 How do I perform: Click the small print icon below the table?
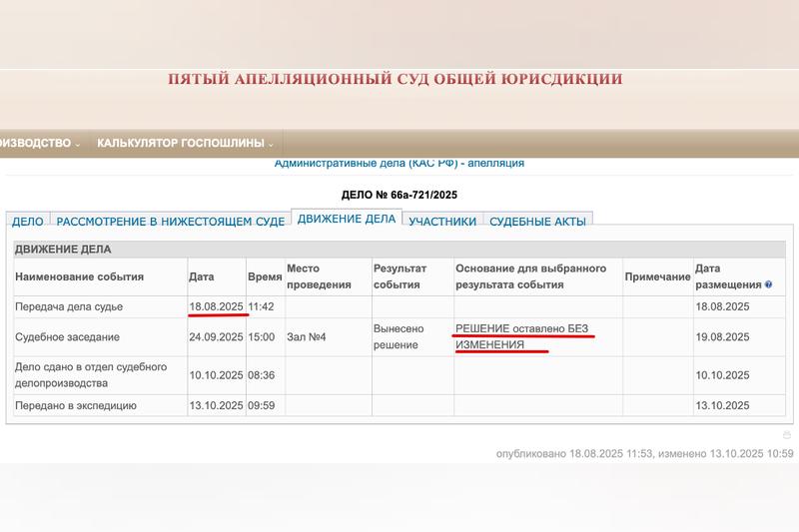[787, 435]
